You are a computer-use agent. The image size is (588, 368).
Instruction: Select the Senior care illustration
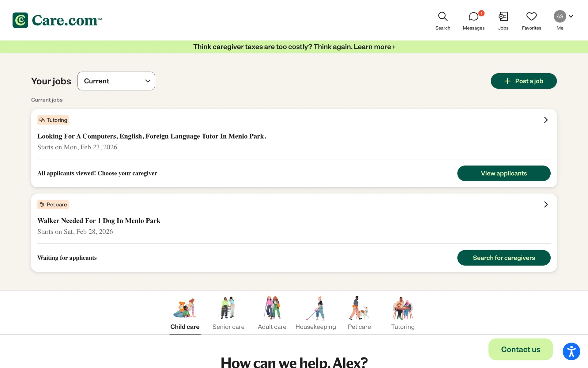click(228, 308)
